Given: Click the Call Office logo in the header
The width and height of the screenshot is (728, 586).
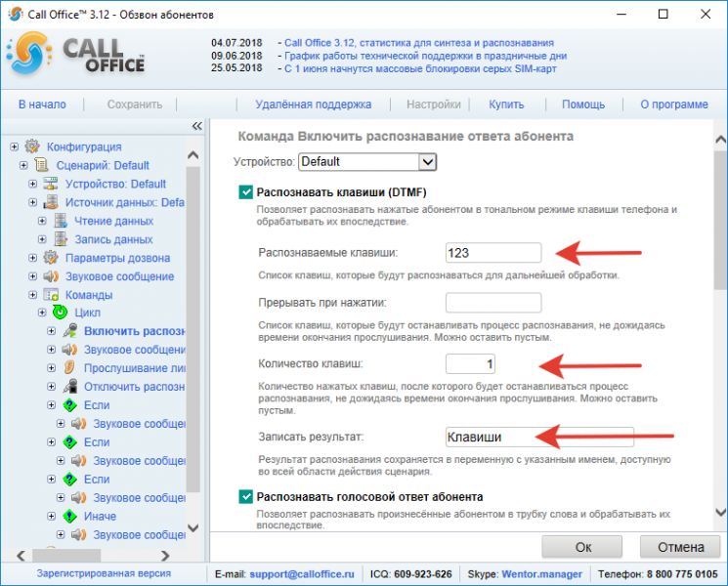Looking at the screenshot, I should 75,55.
